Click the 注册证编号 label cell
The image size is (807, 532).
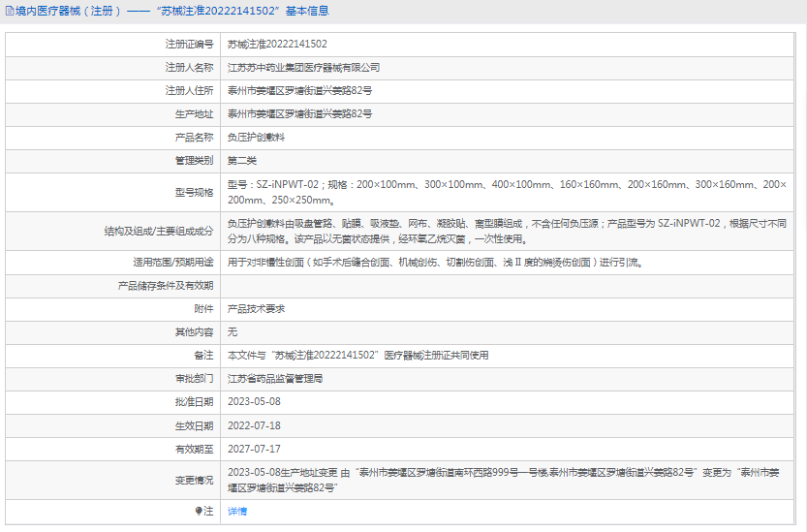click(112, 45)
